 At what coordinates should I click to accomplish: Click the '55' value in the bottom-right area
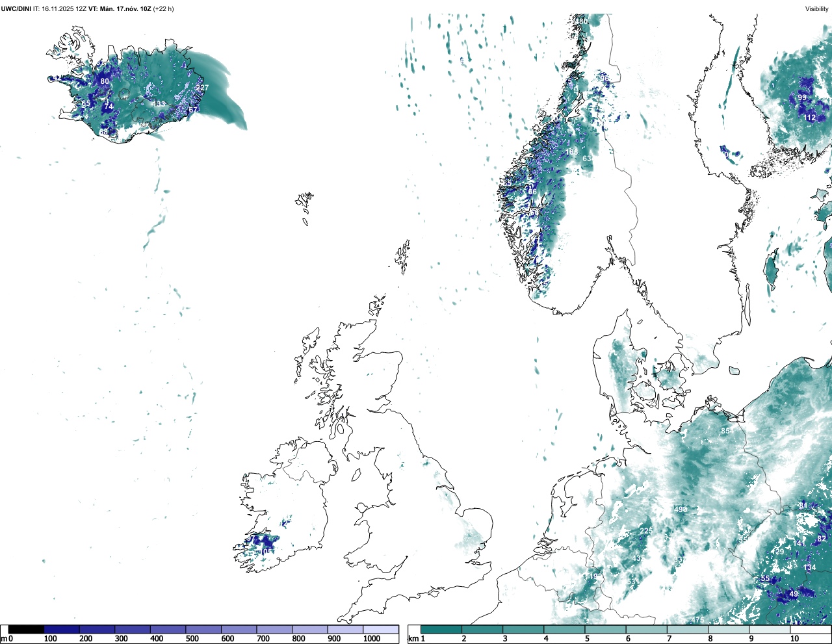[765, 578]
